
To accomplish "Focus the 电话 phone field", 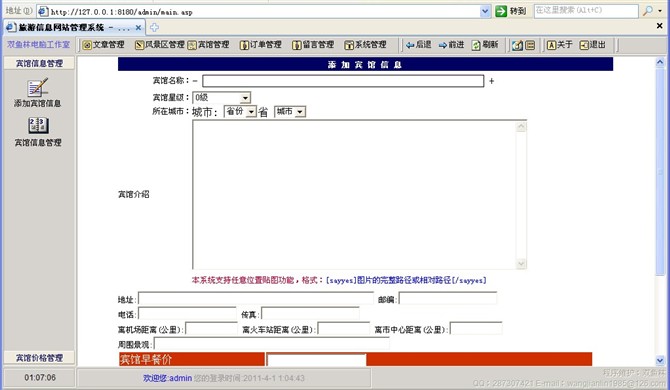I will [x=187, y=314].
